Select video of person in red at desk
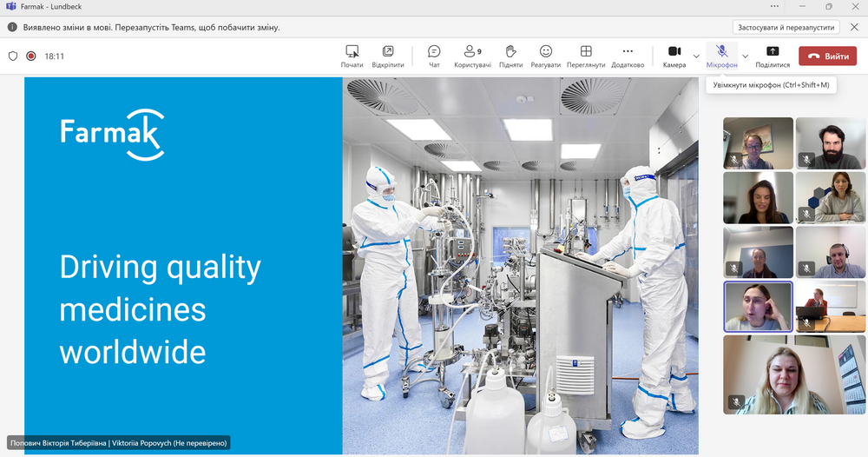The height and width of the screenshot is (457, 868). pyautogui.click(x=831, y=307)
